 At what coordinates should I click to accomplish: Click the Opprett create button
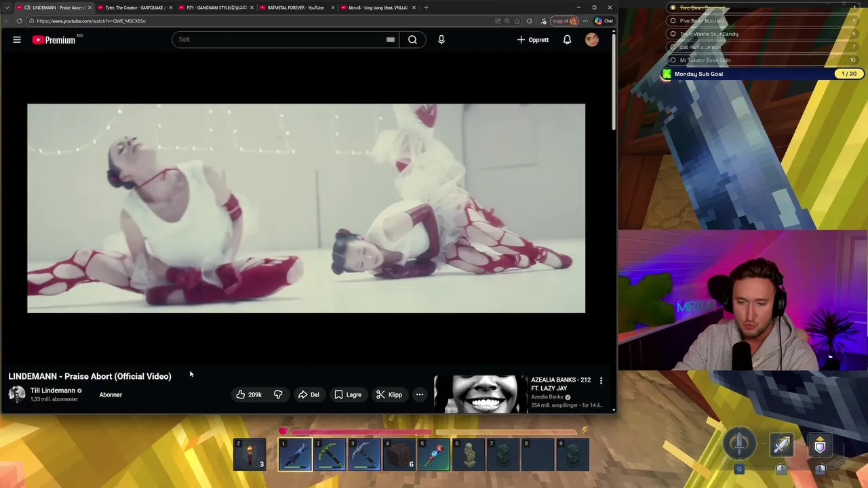coord(532,40)
